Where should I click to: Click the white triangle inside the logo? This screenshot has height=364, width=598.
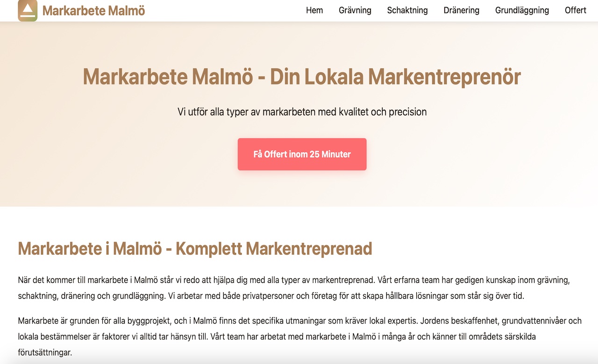point(28,8)
